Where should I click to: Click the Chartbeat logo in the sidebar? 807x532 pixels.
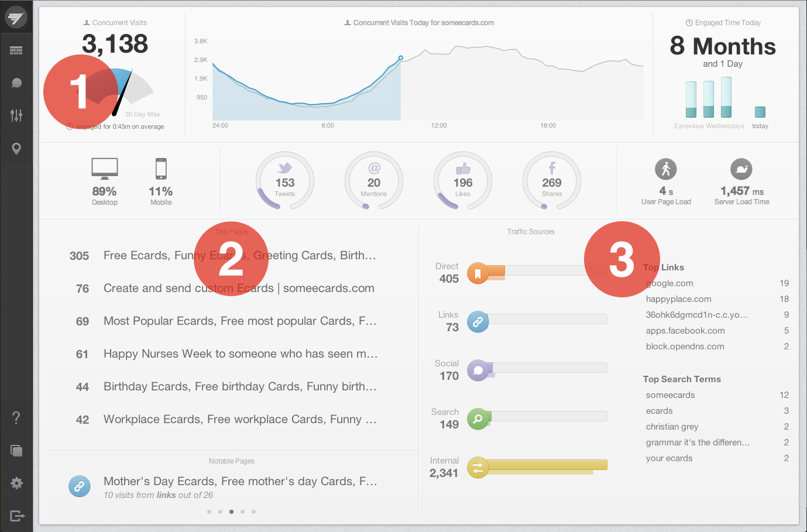[16, 17]
